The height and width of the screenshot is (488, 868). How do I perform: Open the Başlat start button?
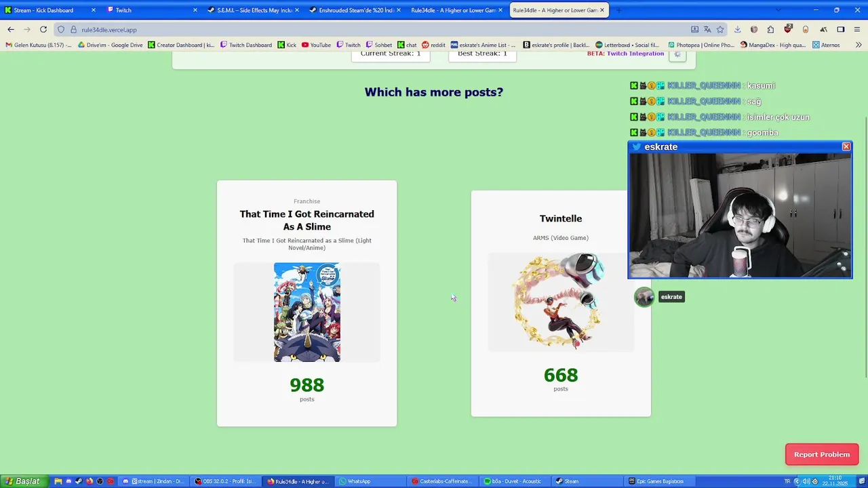click(x=24, y=481)
